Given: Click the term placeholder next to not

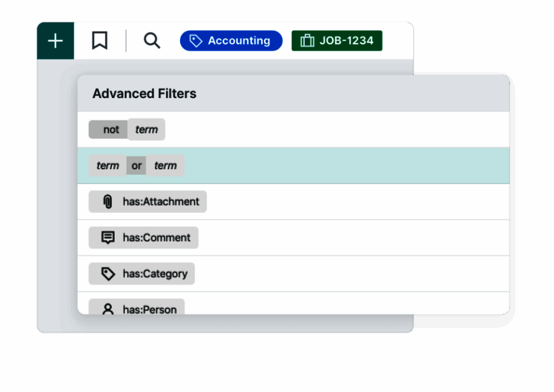Looking at the screenshot, I should click(146, 129).
